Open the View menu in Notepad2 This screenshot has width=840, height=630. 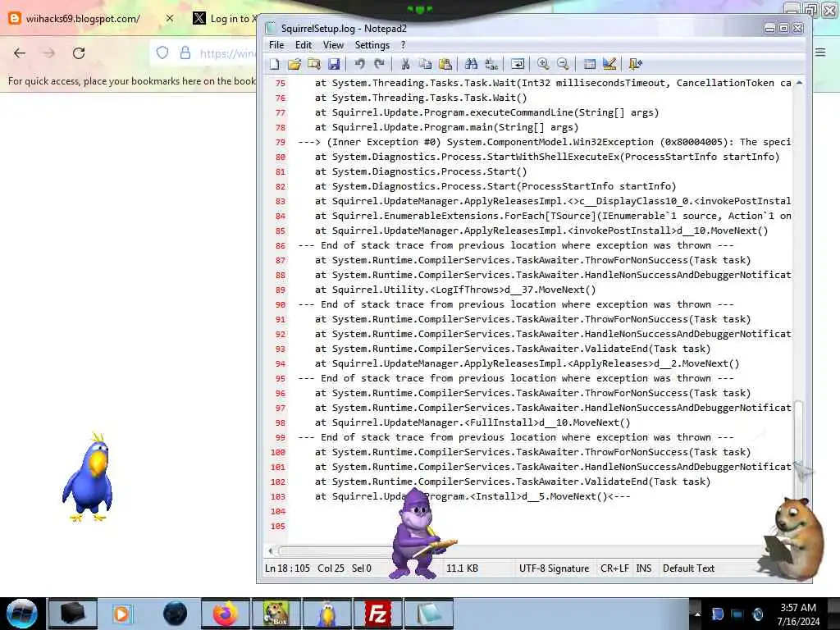coord(333,45)
